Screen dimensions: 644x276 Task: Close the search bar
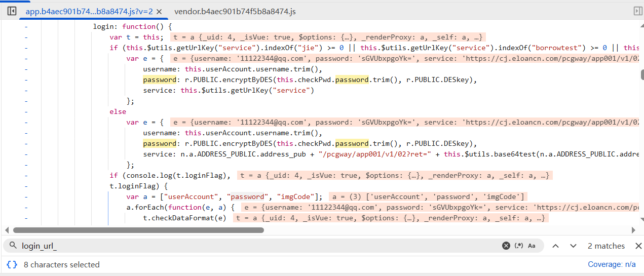pos(637,246)
